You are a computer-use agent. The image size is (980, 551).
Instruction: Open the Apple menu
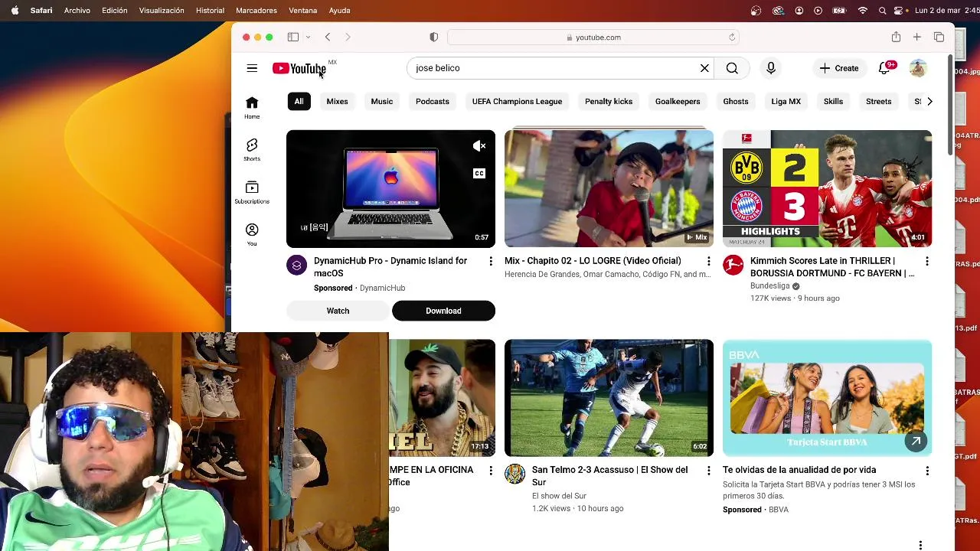(15, 11)
